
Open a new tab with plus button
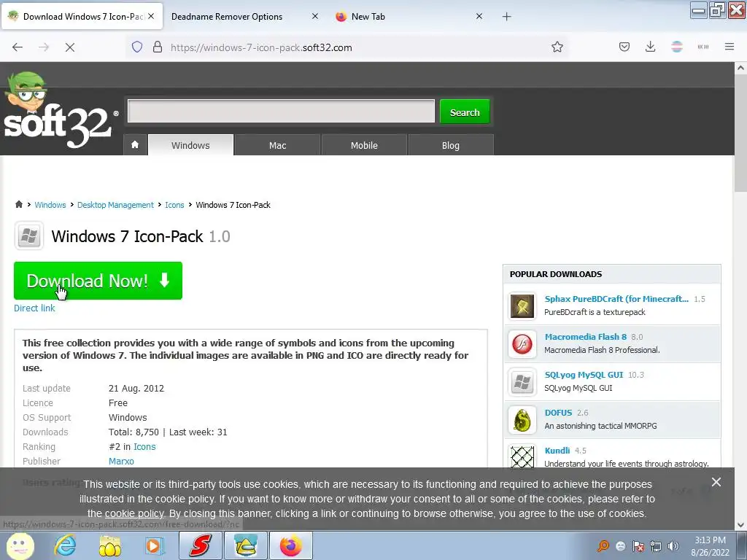(506, 17)
